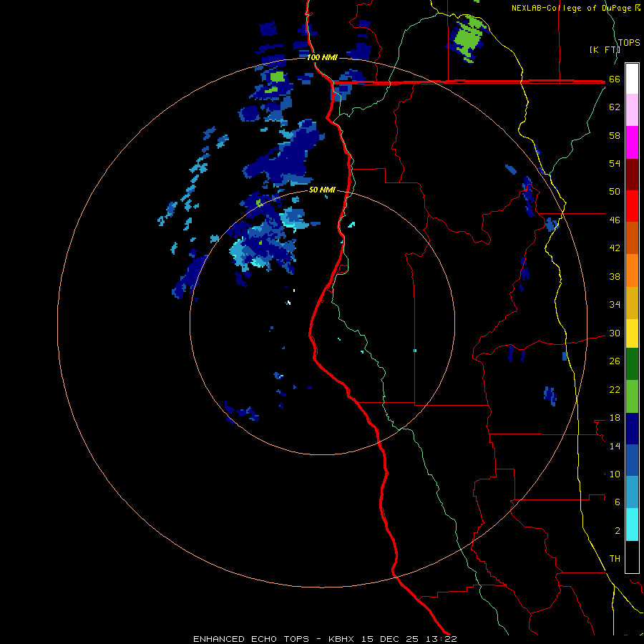This screenshot has height=644, width=644.
Task: Click the 34 legend value
Action: tap(615, 304)
